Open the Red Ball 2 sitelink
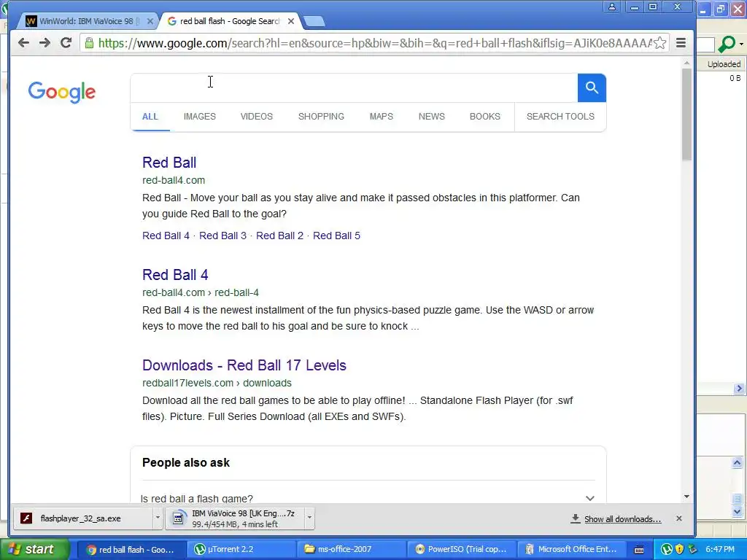 [x=279, y=236]
